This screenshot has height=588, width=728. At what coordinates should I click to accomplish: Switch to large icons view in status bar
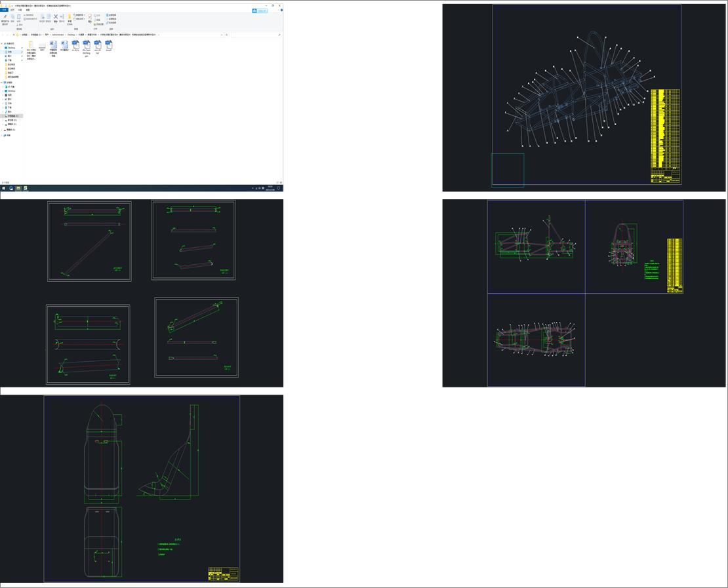(x=281, y=182)
